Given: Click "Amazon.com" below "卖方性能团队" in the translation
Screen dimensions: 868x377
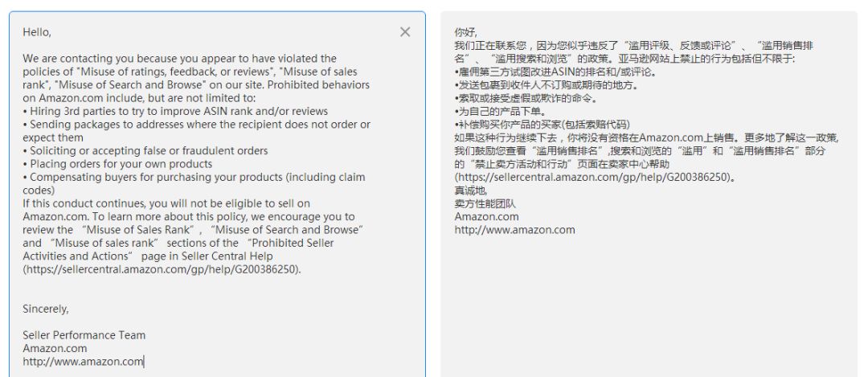Looking at the screenshot, I should 486,217.
